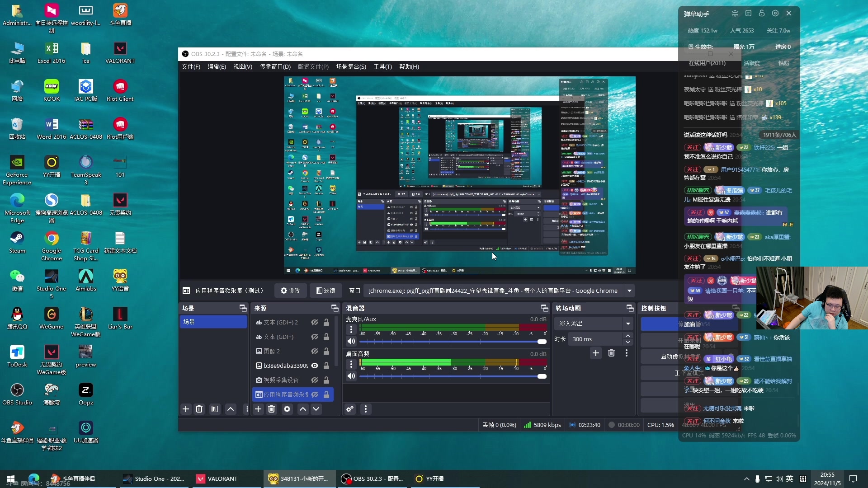Move selected source up

tap(303, 409)
